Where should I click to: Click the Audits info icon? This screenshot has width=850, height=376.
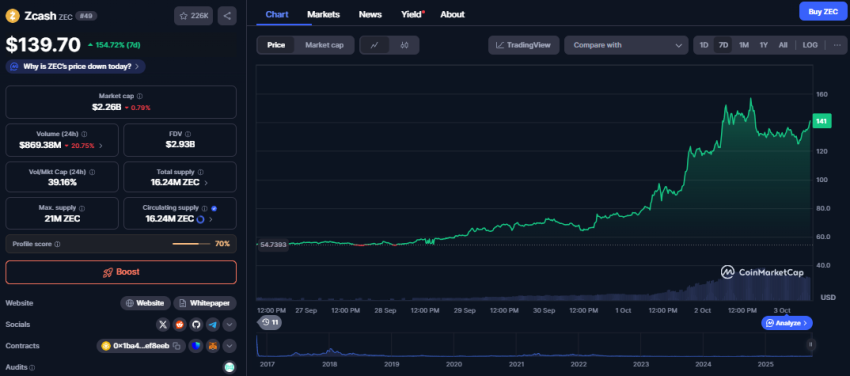coord(32,367)
